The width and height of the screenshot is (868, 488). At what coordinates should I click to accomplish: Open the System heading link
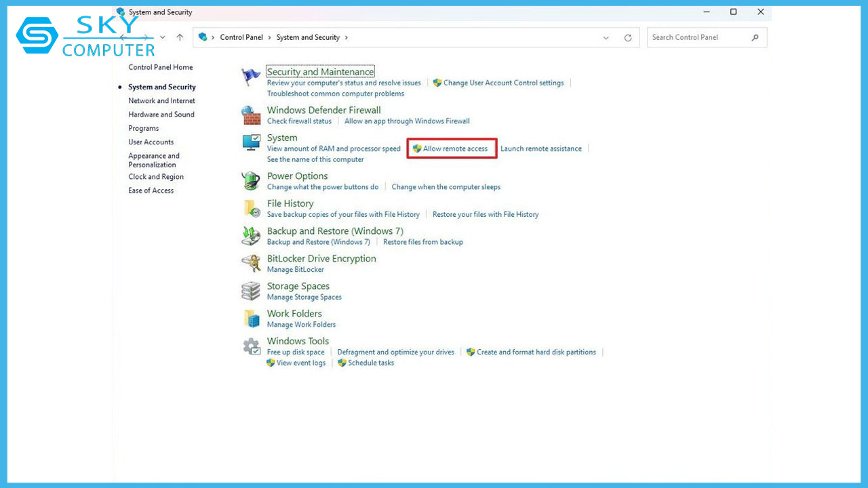[282, 138]
